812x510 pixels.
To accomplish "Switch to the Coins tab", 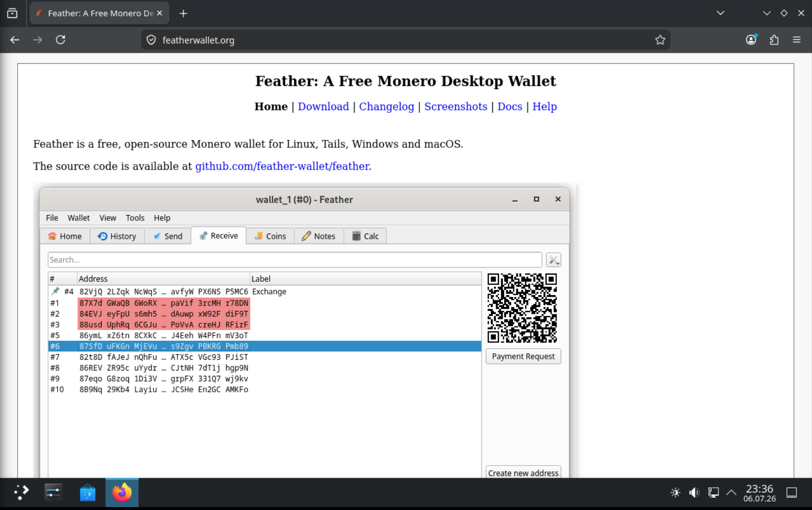I will (x=270, y=236).
